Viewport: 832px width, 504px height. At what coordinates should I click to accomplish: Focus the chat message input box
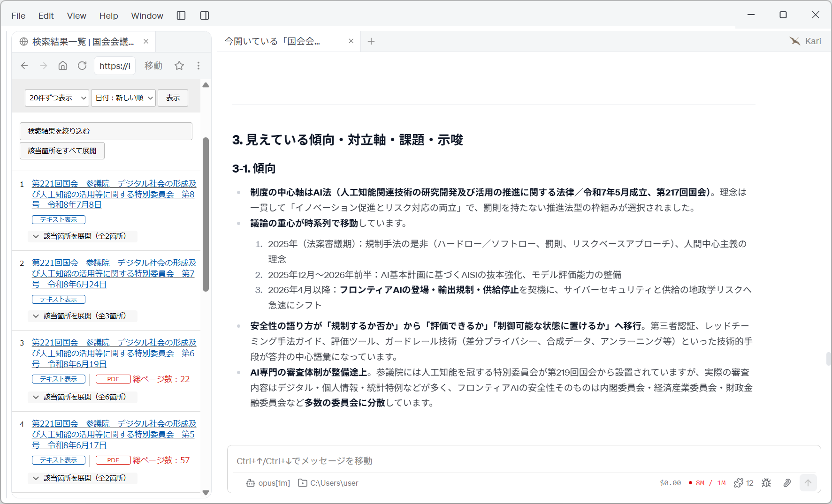tap(524, 461)
